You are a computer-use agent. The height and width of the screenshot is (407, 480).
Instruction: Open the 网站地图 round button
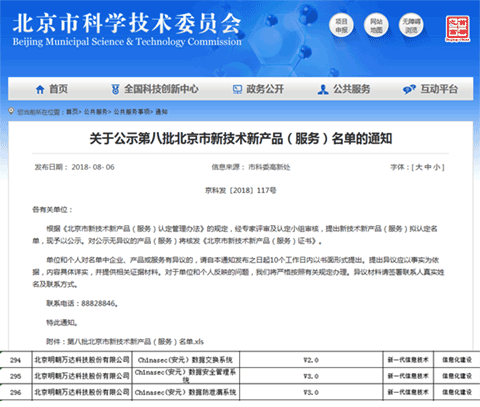376,26
